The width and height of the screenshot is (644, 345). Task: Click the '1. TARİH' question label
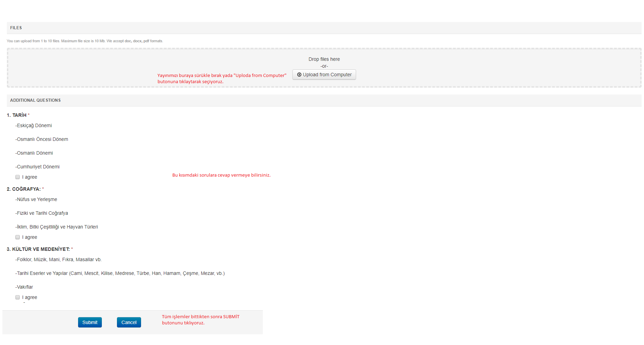[x=17, y=115]
